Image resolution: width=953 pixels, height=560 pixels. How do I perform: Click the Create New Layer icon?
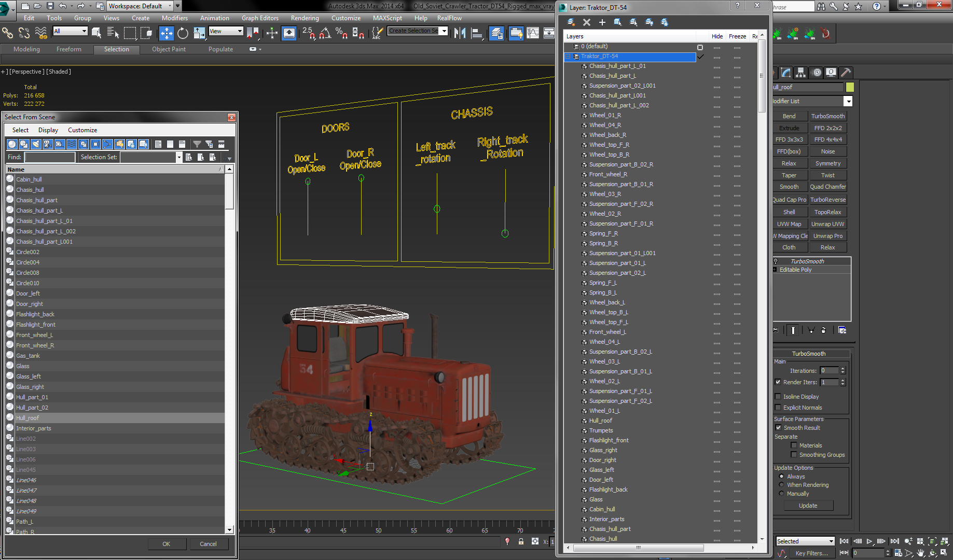pyautogui.click(x=571, y=22)
